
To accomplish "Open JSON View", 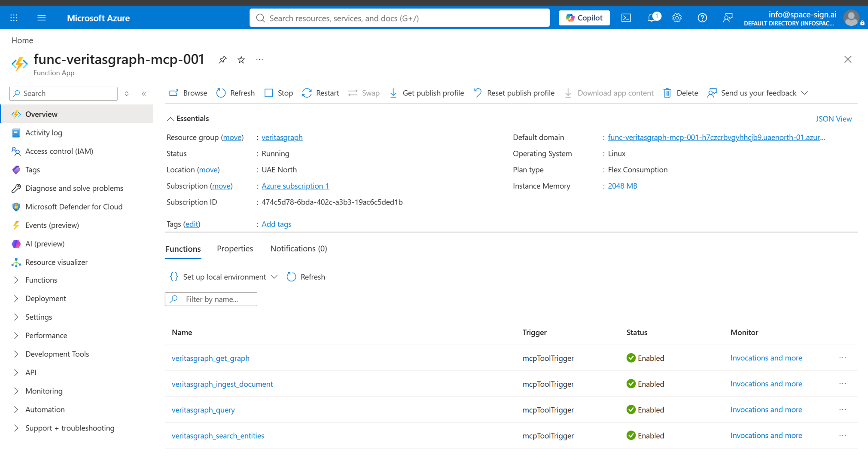I will point(834,119).
